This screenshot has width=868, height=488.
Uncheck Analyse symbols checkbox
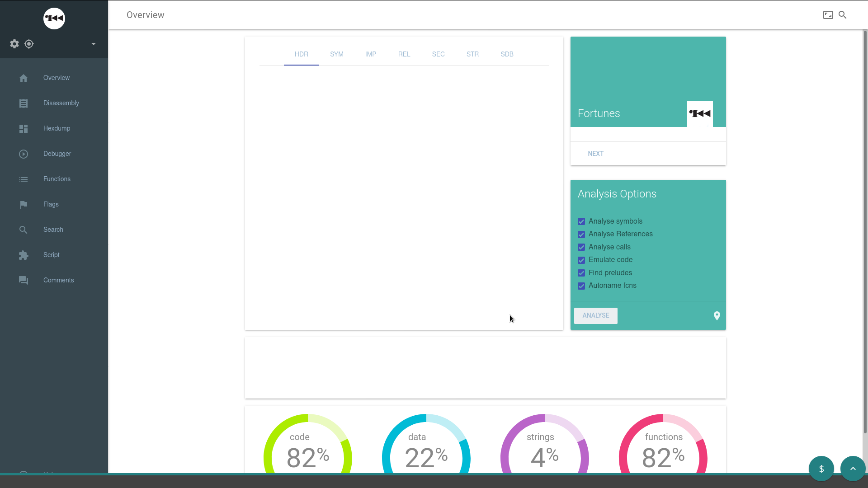click(x=581, y=221)
